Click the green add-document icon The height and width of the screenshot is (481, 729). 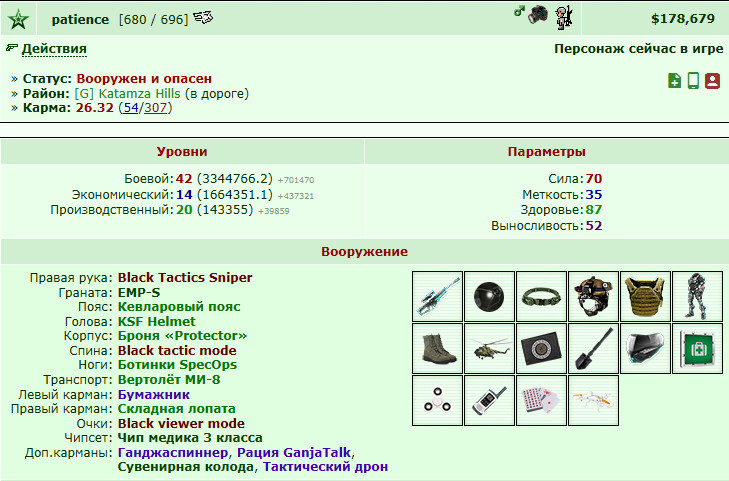point(674,80)
